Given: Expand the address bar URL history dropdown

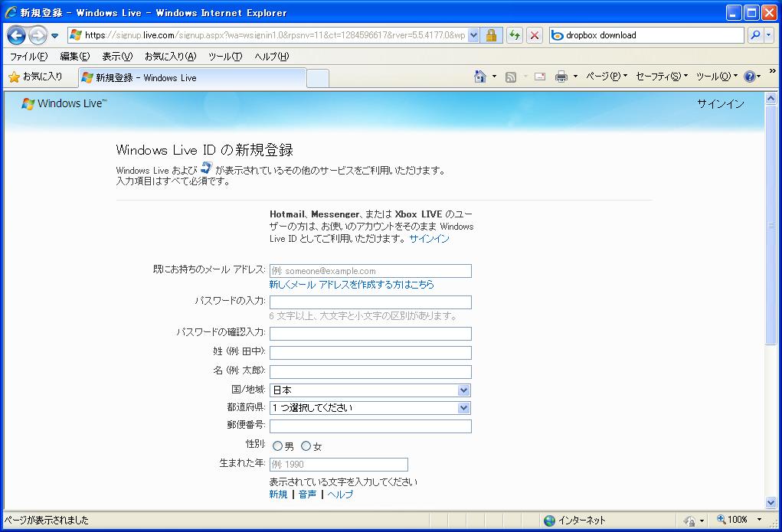Looking at the screenshot, I should click(474, 35).
